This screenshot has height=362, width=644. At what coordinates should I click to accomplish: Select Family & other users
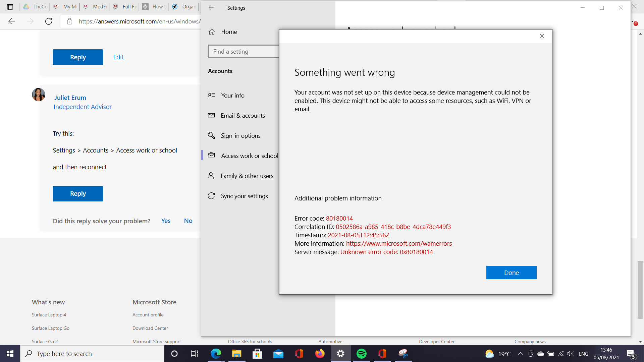click(247, 176)
